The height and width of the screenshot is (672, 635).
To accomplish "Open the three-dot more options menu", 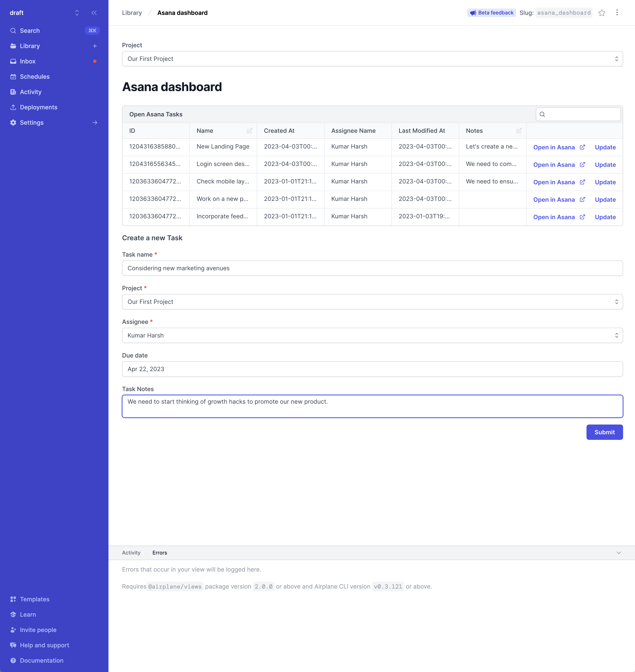I will (x=617, y=13).
